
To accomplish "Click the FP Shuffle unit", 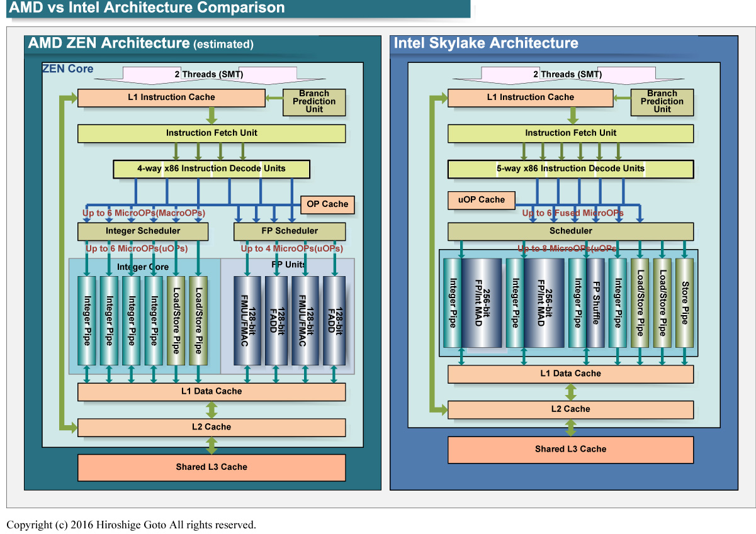I will pos(595,303).
